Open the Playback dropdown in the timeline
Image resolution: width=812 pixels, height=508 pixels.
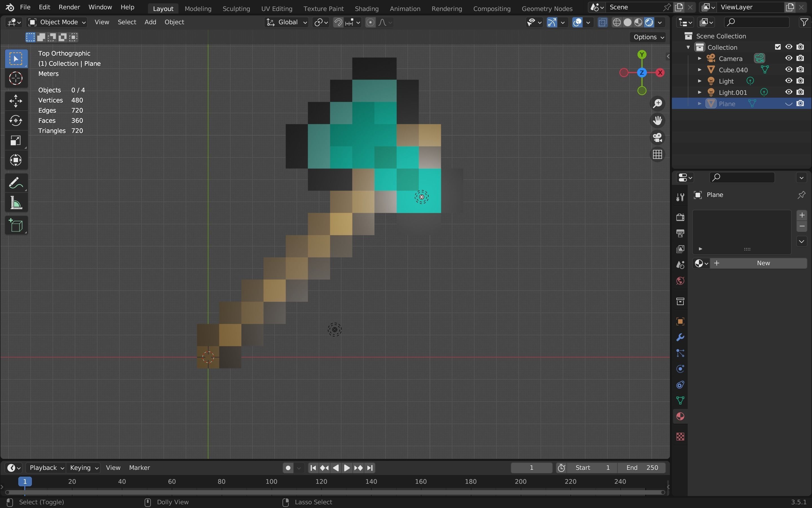tap(46, 468)
